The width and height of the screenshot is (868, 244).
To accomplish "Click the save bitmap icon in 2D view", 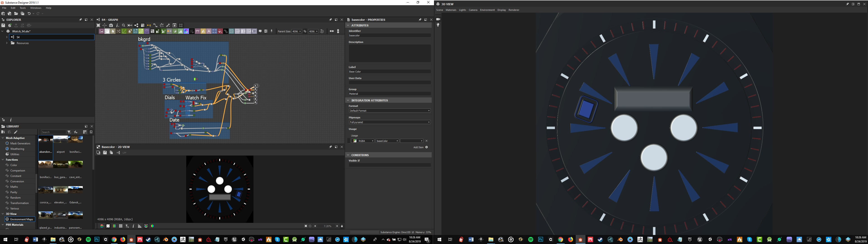I will pyautogui.click(x=105, y=153).
